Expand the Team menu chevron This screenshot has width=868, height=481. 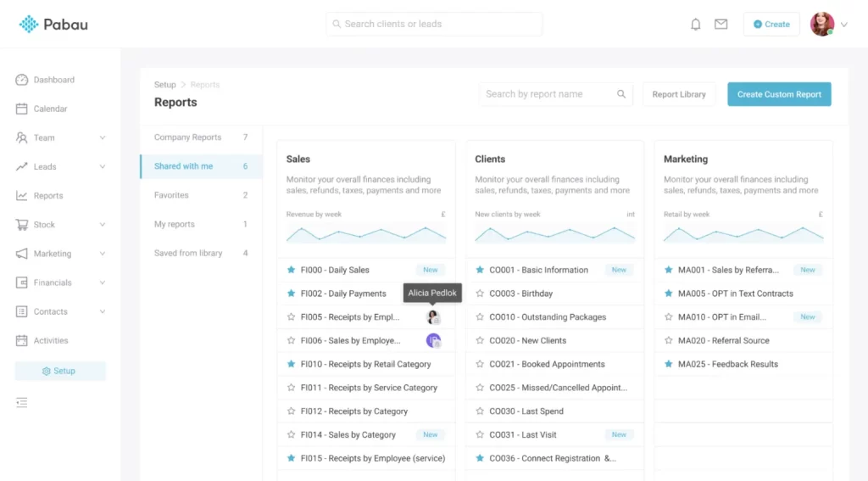pyautogui.click(x=103, y=138)
